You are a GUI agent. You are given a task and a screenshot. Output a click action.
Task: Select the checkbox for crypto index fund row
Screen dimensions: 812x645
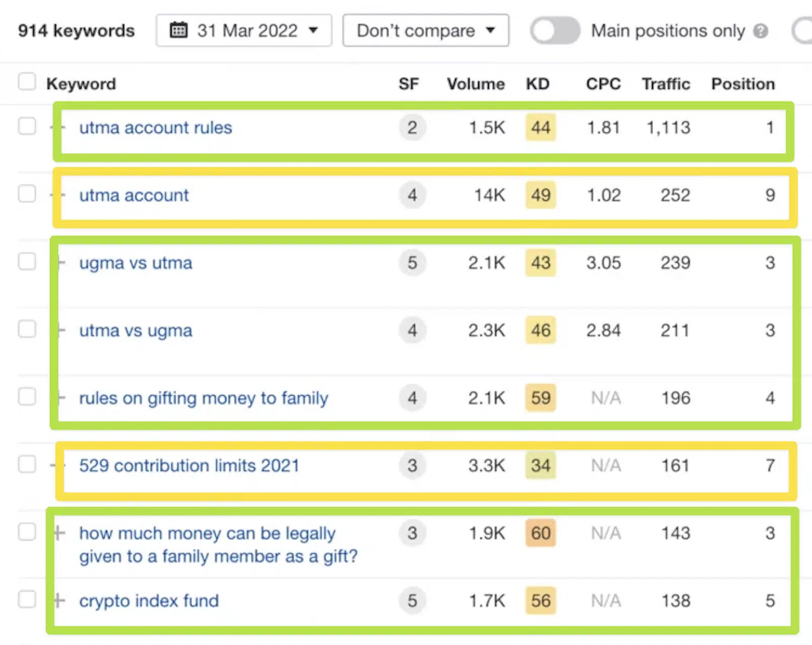click(27, 599)
